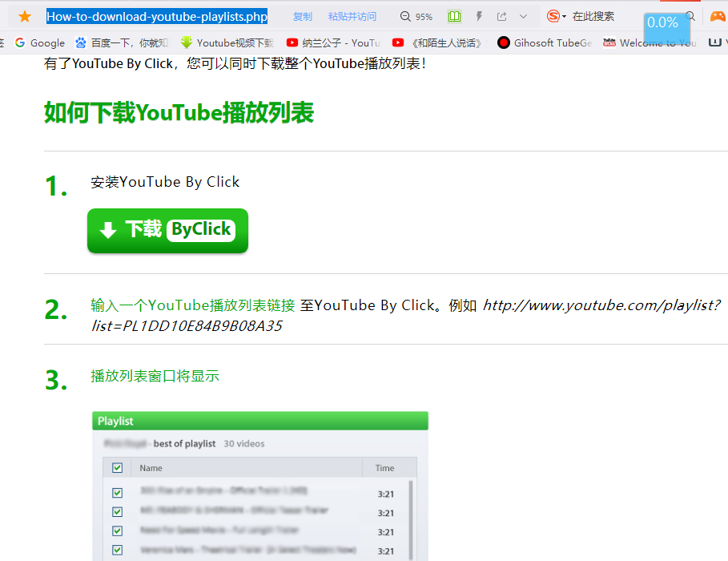Click the "best of playlist" title text
This screenshot has width=728, height=561.
pos(184,444)
